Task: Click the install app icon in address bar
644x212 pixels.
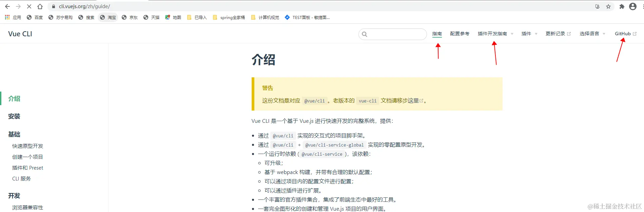Action: [x=598, y=6]
